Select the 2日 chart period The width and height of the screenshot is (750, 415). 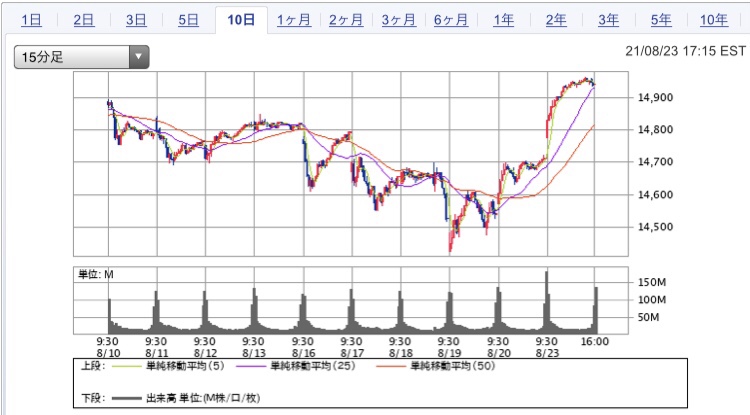84,20
